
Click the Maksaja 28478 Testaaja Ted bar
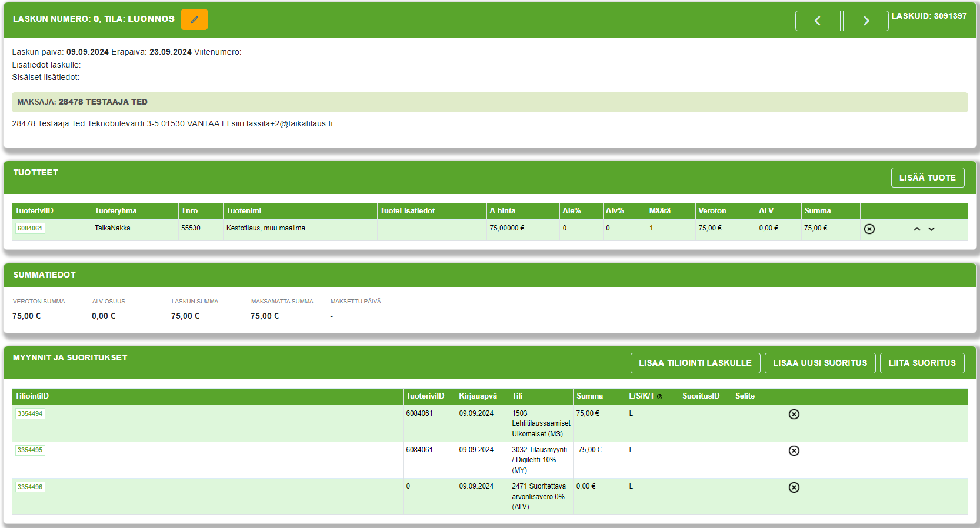click(x=489, y=102)
